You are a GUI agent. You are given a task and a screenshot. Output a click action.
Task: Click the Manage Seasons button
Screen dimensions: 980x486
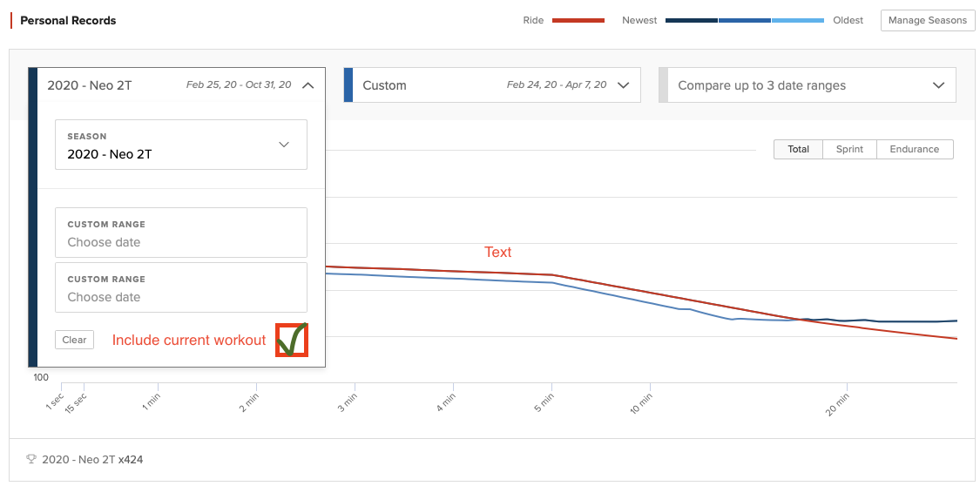click(927, 20)
